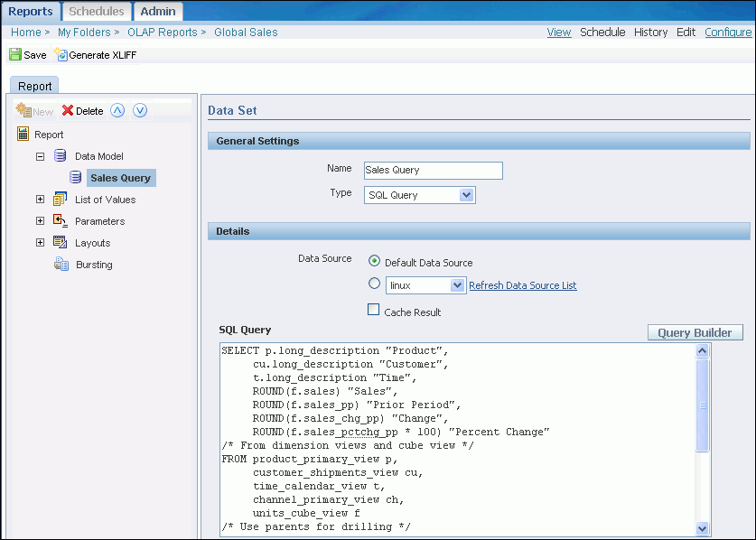756x540 pixels.
Task: Click the Report calculator icon in tree
Action: [23, 135]
